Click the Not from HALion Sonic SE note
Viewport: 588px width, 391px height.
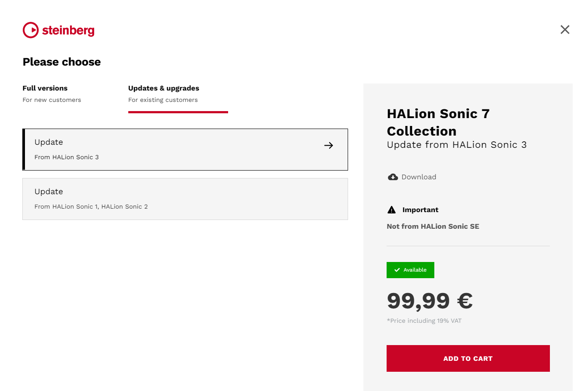tap(433, 227)
